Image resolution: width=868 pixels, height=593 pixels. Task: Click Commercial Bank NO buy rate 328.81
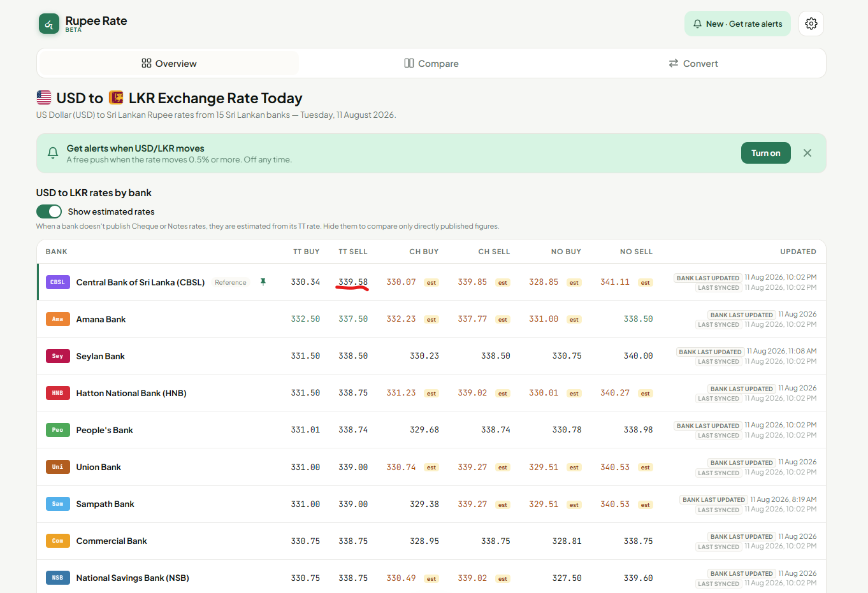[x=567, y=541]
